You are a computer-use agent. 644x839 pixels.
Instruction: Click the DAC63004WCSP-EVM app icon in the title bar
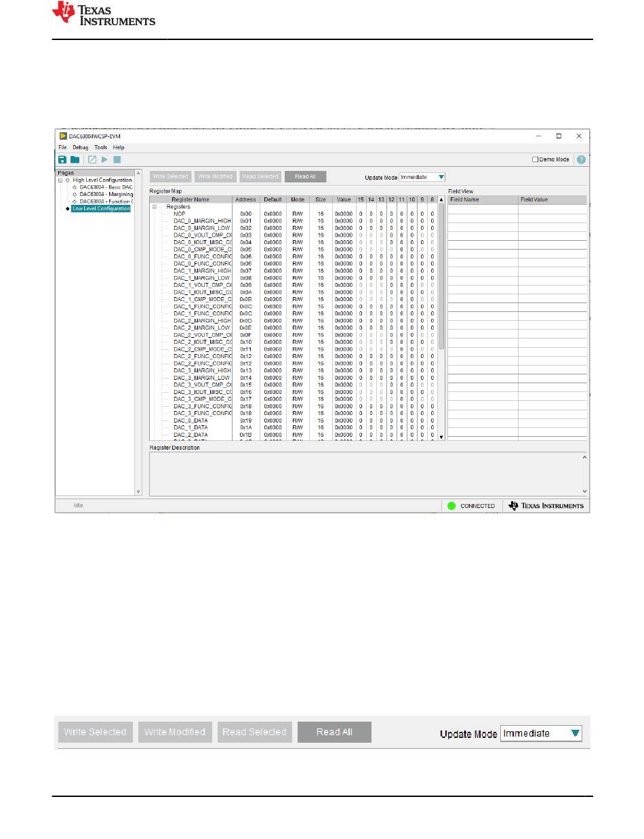pyautogui.click(x=63, y=136)
